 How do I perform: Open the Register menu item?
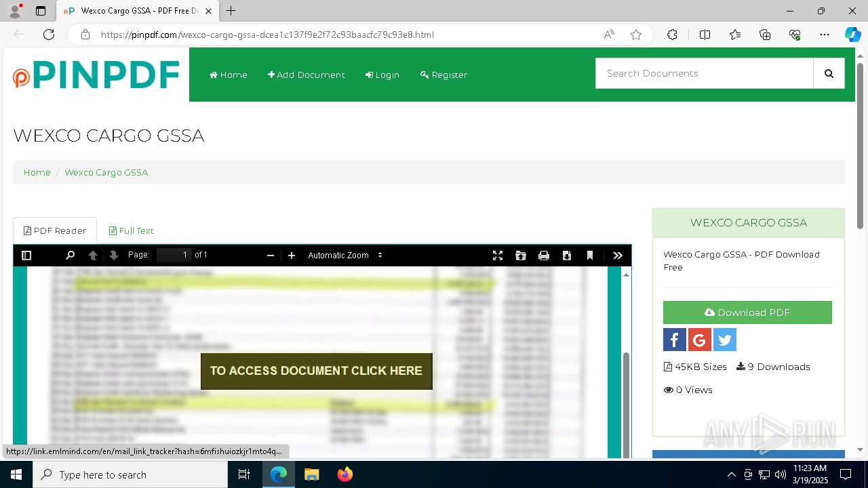pyautogui.click(x=444, y=75)
